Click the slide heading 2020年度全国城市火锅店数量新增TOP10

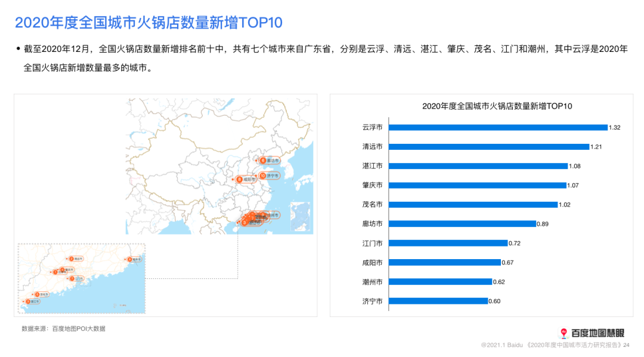(x=148, y=23)
